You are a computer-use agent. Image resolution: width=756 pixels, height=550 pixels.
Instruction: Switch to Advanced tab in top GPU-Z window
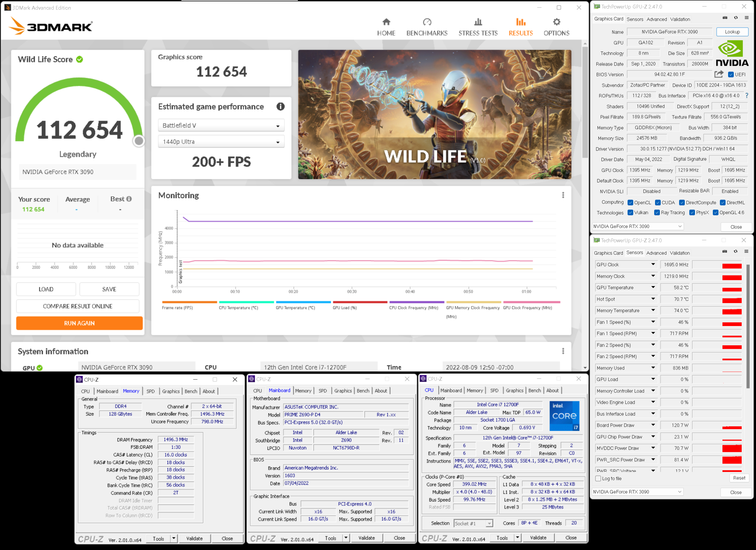656,19
